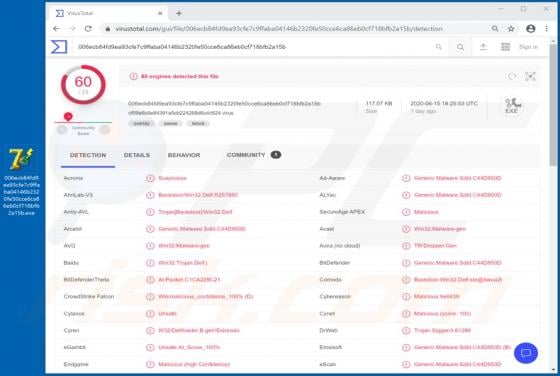Viewport: 560px width, 376px height.
Task: Click the Acronis engine name
Action: coord(73,178)
